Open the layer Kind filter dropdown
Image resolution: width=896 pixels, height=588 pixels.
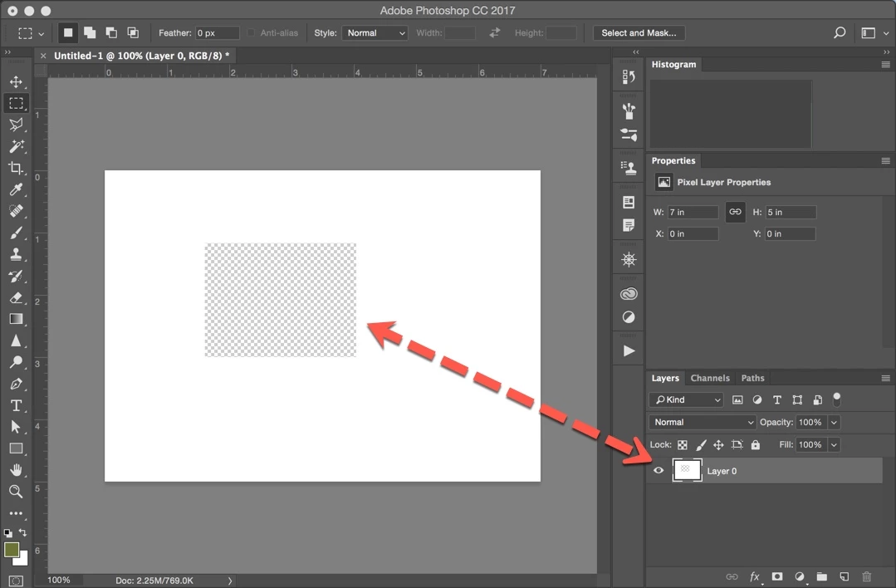[686, 399]
